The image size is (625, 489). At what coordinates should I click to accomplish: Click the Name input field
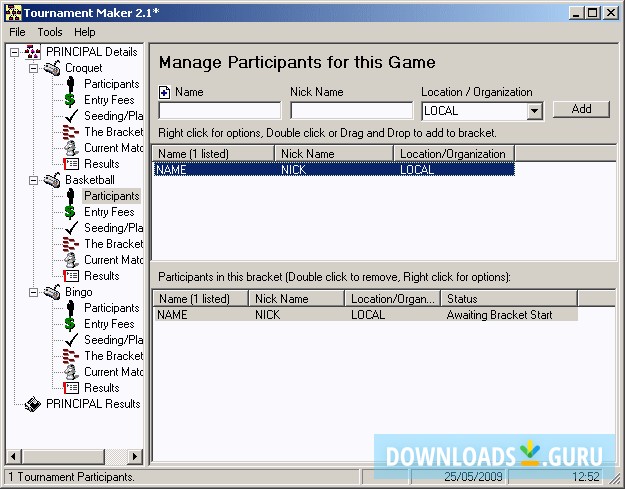click(220, 111)
